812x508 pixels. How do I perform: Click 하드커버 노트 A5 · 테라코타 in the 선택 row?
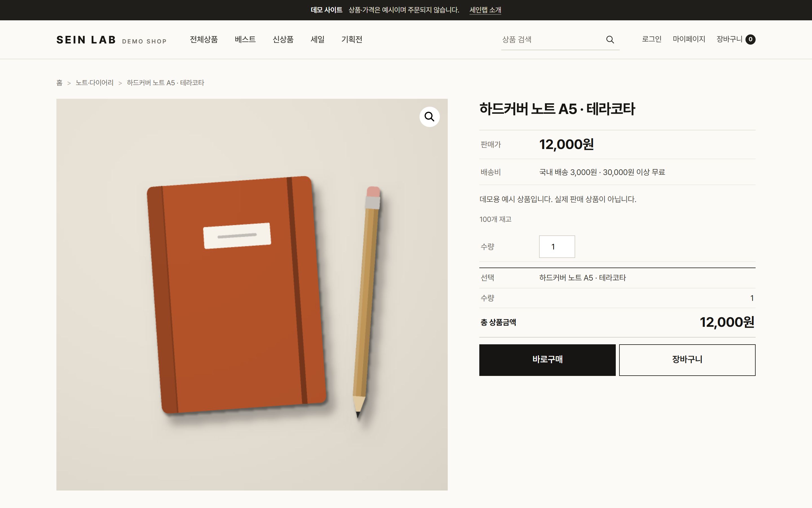click(x=582, y=278)
